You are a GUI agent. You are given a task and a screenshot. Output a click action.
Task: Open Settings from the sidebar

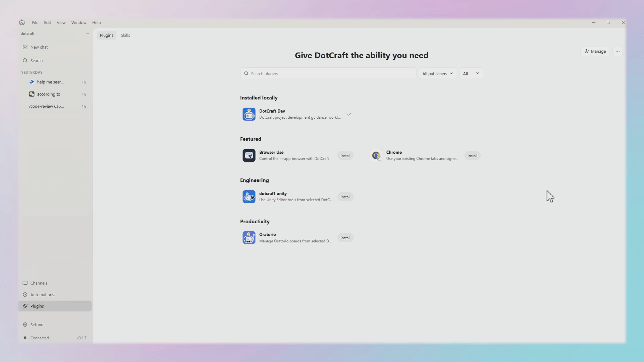point(55,325)
